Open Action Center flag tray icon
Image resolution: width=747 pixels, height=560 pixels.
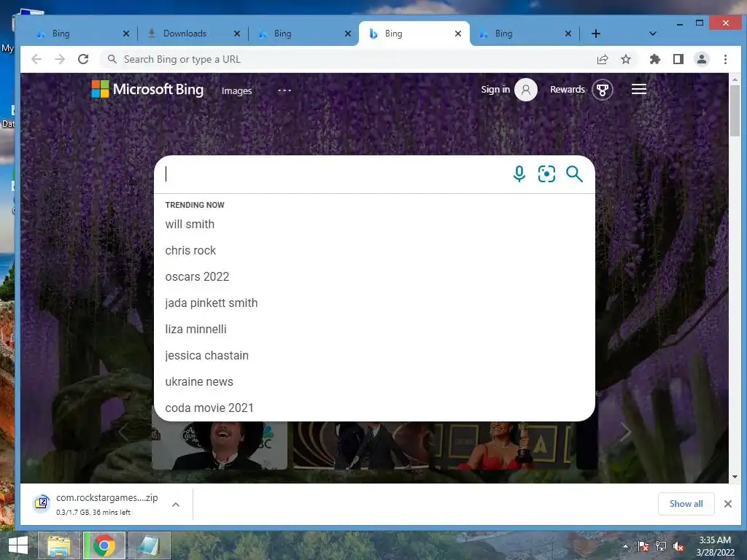point(643,546)
